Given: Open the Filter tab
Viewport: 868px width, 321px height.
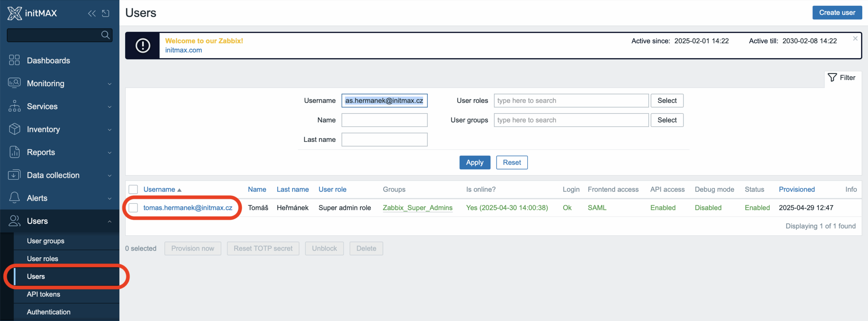Looking at the screenshot, I should pyautogui.click(x=842, y=78).
